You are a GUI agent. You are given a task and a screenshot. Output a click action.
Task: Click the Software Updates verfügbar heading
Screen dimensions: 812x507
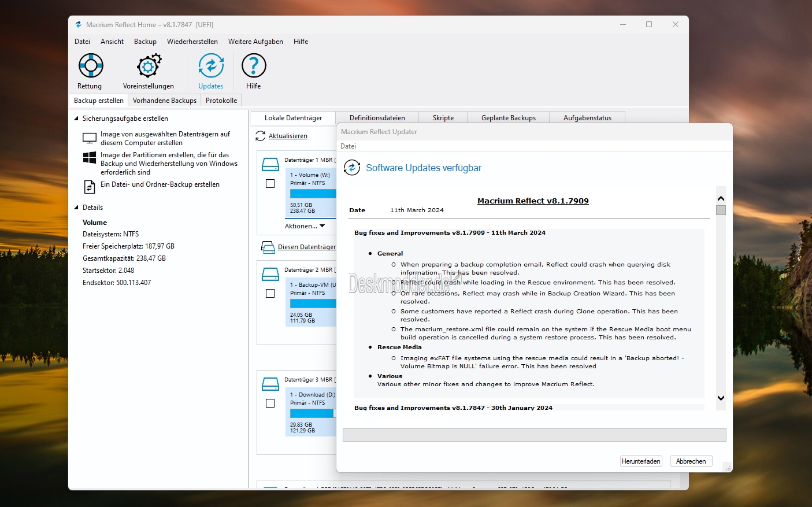pos(424,168)
